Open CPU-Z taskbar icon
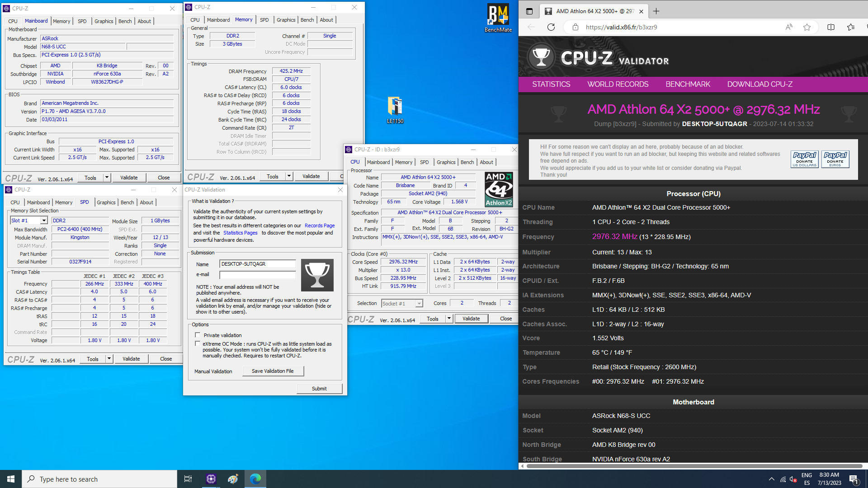This screenshot has height=488, width=868. pos(211,479)
